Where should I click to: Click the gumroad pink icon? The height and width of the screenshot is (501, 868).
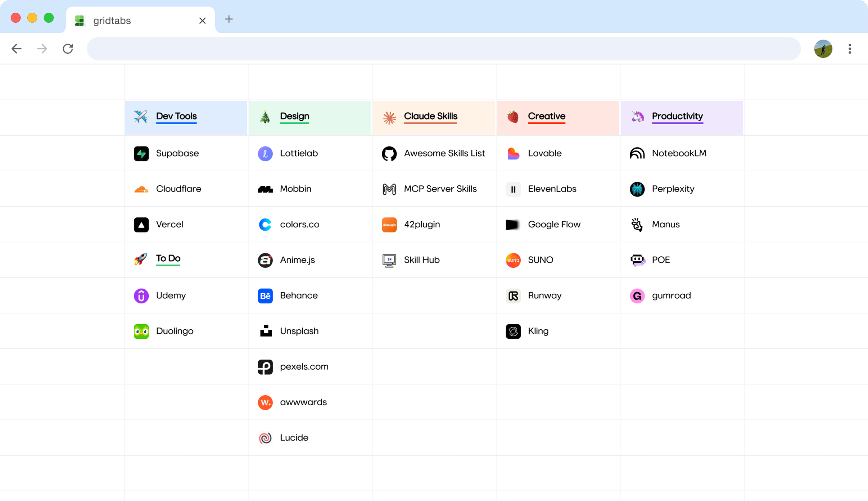637,296
